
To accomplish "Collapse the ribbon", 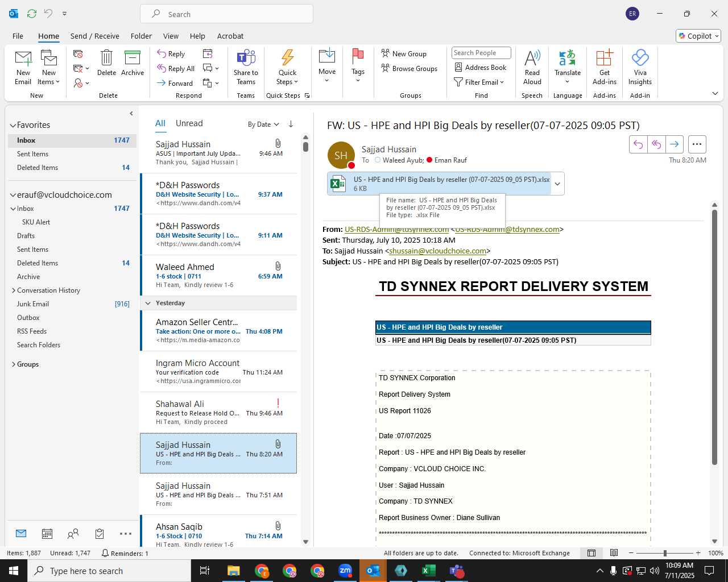I will click(715, 93).
